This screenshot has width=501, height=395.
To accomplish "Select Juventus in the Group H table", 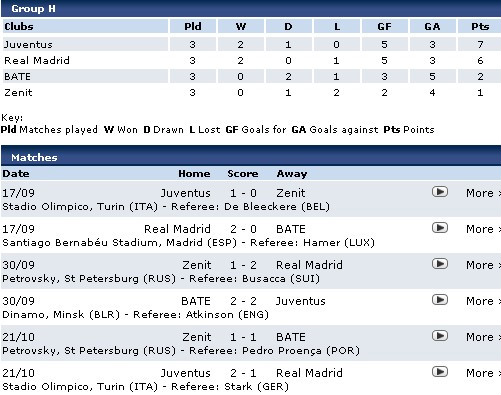I will [x=28, y=45].
